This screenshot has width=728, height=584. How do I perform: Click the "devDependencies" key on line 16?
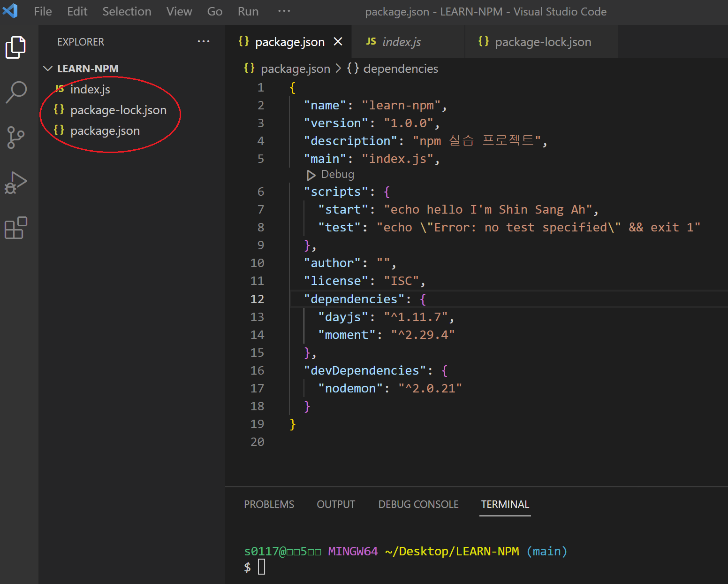point(364,370)
